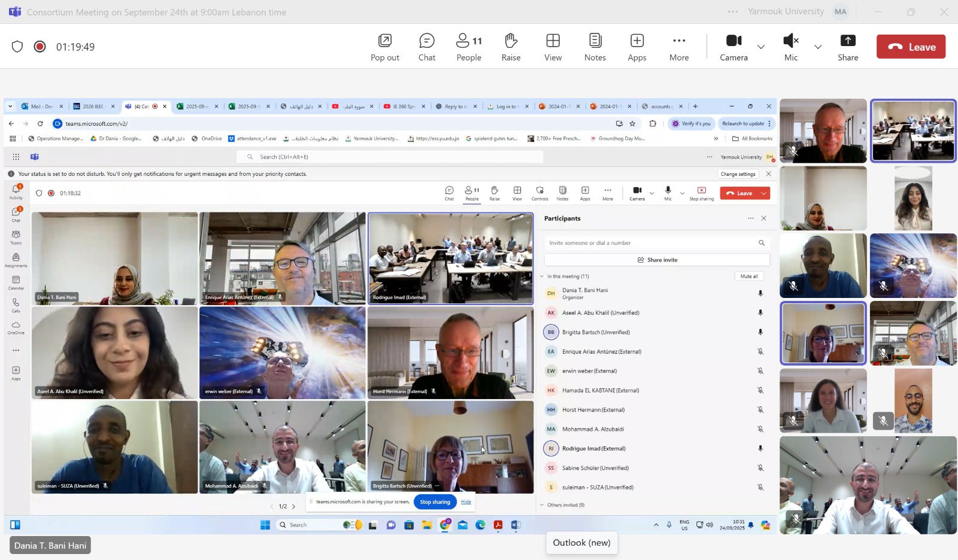
Task: Toggle the Camera on or off
Action: point(733,47)
